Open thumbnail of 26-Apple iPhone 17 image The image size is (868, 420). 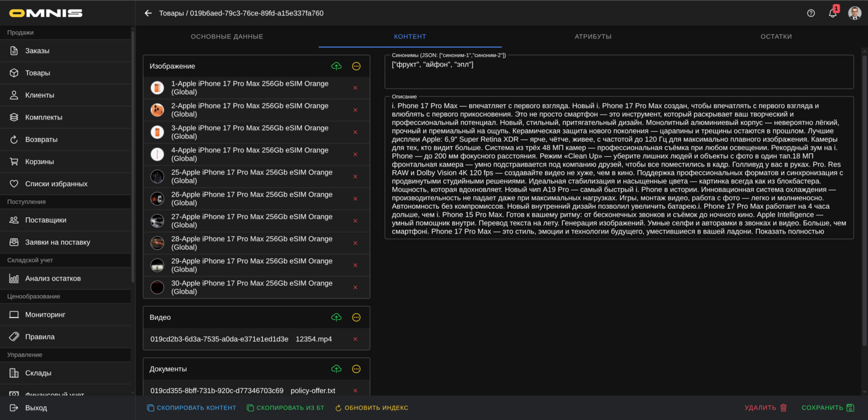(157, 199)
